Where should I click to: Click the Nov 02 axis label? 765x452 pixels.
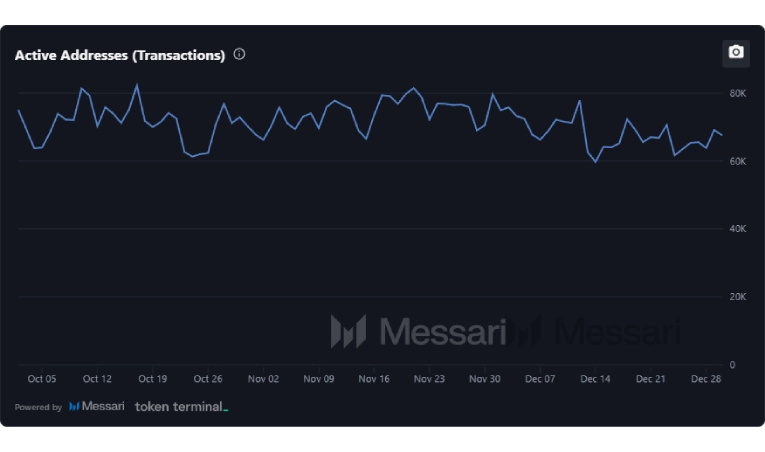click(x=263, y=379)
